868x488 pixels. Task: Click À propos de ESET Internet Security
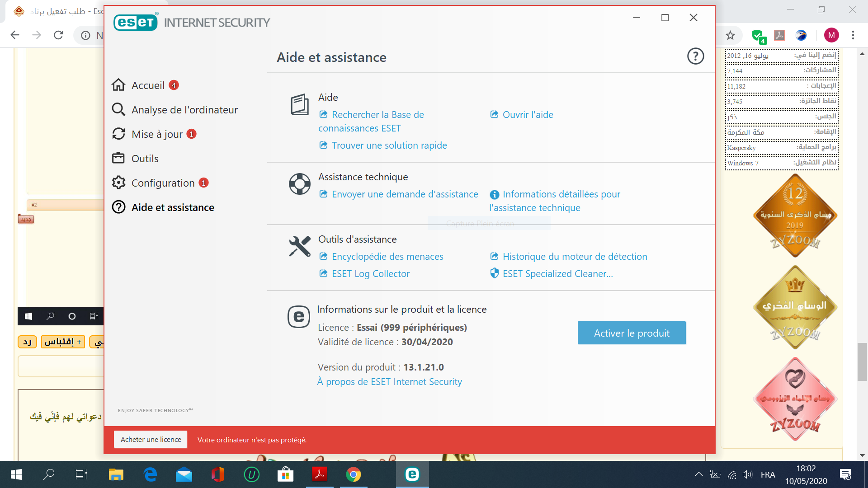(x=390, y=382)
